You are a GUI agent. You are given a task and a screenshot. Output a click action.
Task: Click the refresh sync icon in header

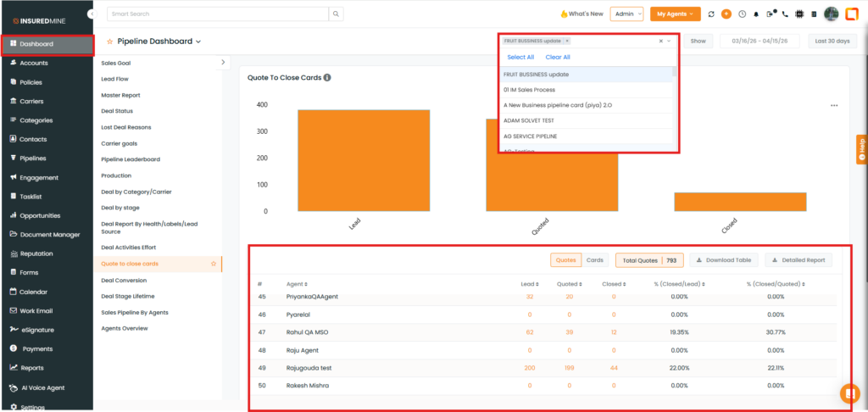click(x=711, y=14)
